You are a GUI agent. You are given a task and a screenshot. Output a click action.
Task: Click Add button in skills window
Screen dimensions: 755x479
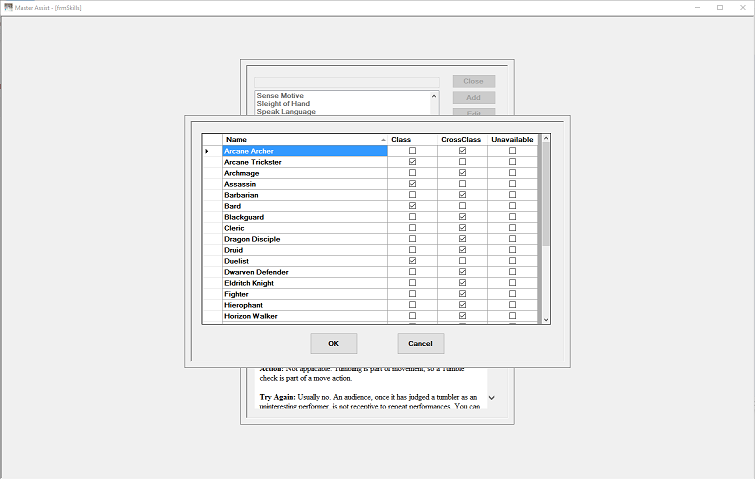pos(474,98)
